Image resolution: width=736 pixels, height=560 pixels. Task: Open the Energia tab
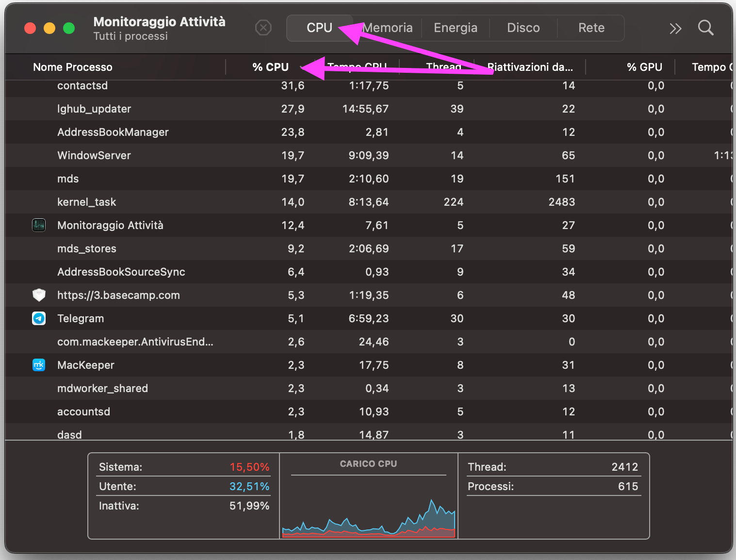point(455,28)
